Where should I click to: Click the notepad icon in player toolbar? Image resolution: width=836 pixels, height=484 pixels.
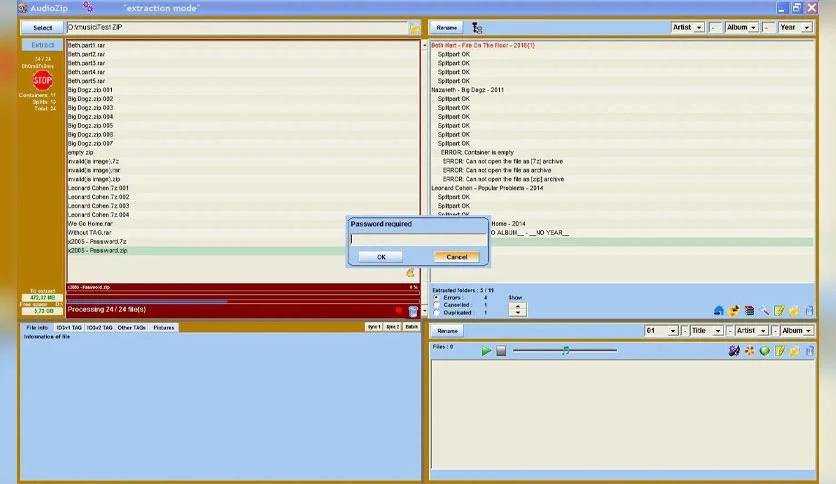(x=779, y=351)
